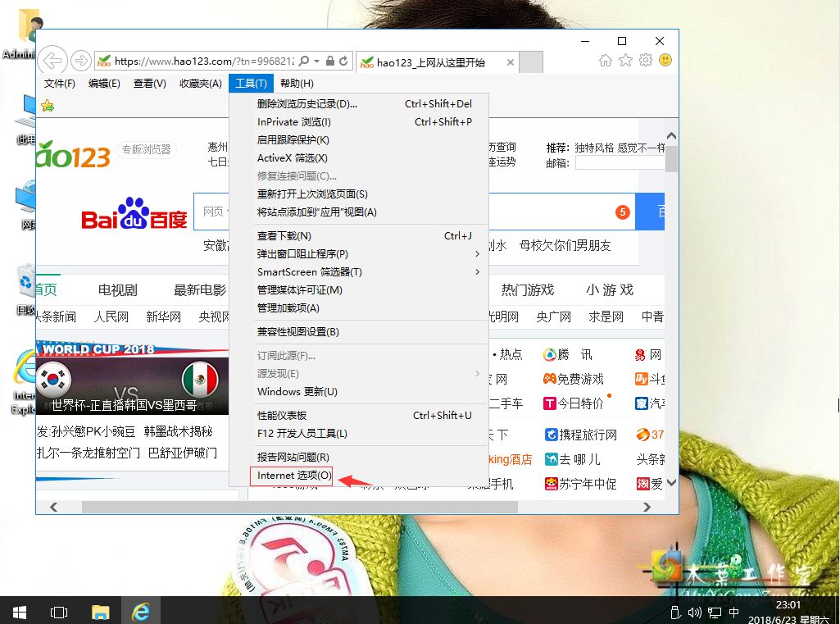Click the search magnifier in address bar

[x=304, y=61]
